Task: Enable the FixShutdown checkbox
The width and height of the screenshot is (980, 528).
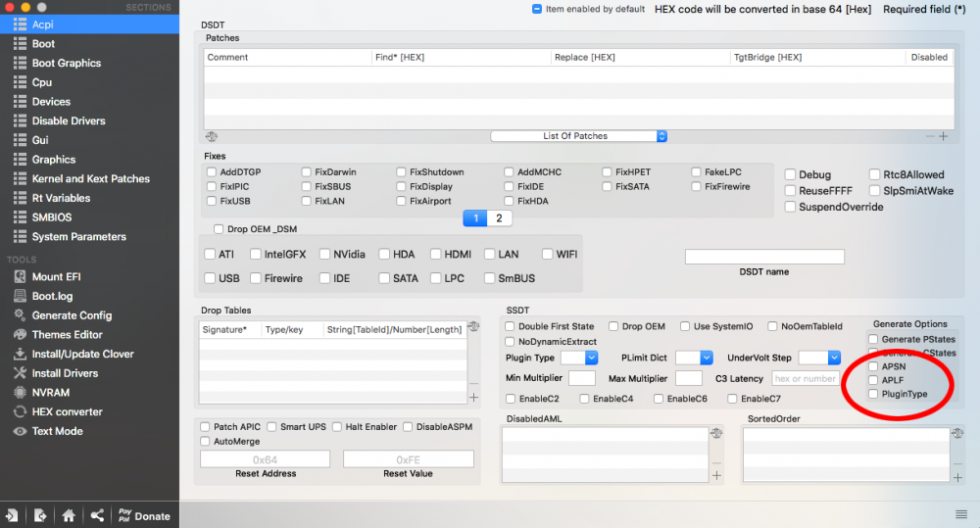Action: pos(401,171)
